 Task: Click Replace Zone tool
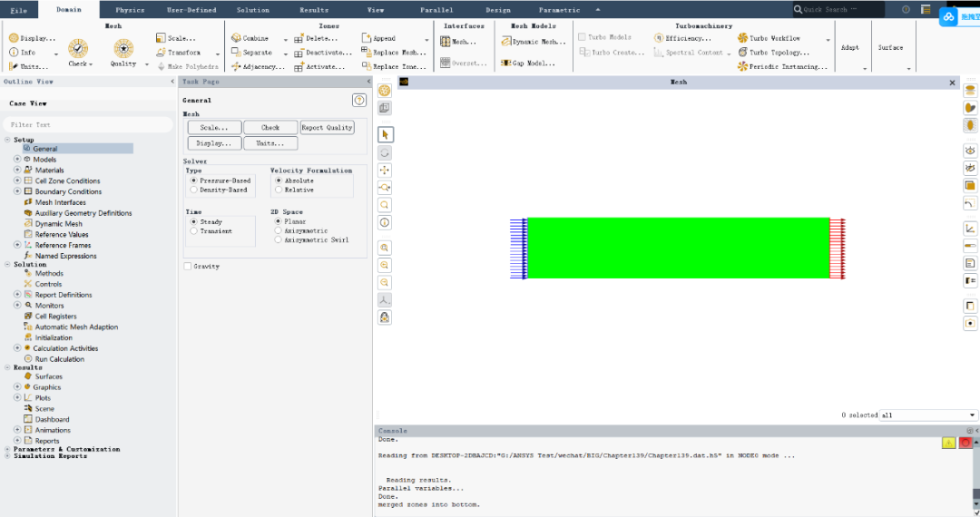[394, 66]
